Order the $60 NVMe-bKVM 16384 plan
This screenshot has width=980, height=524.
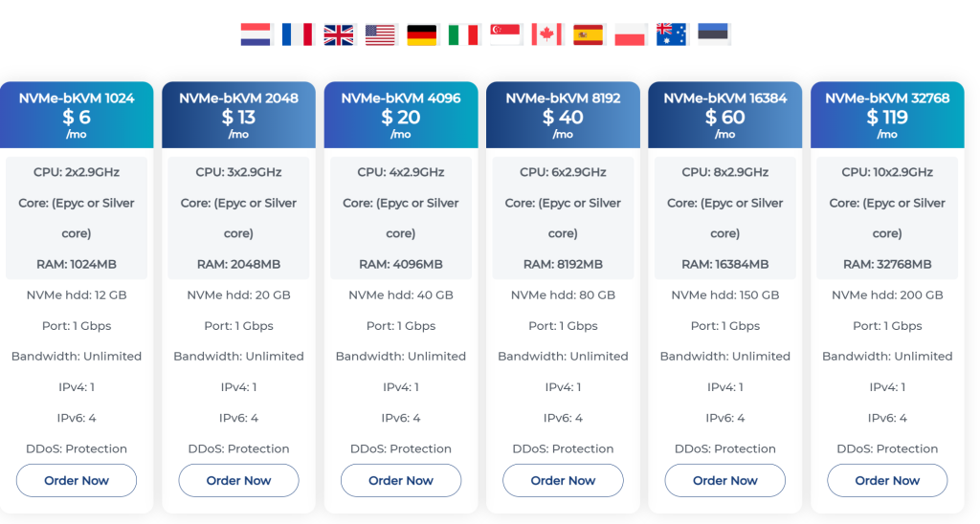(725, 480)
